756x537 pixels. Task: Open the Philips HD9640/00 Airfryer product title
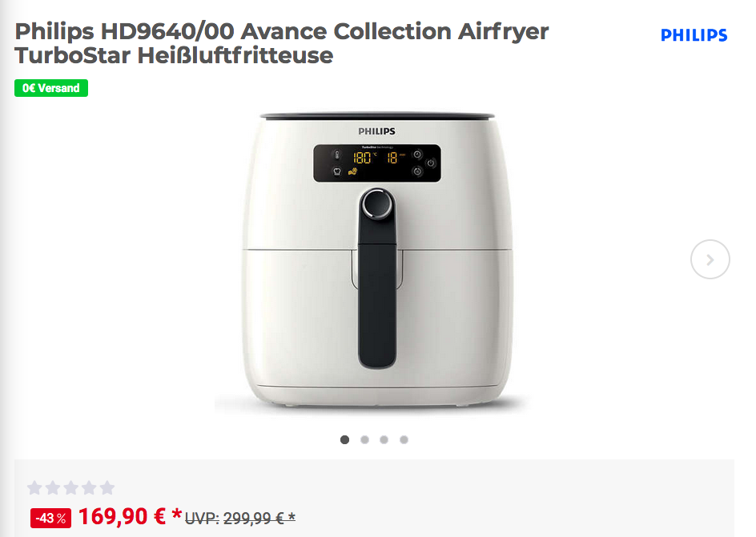click(282, 43)
